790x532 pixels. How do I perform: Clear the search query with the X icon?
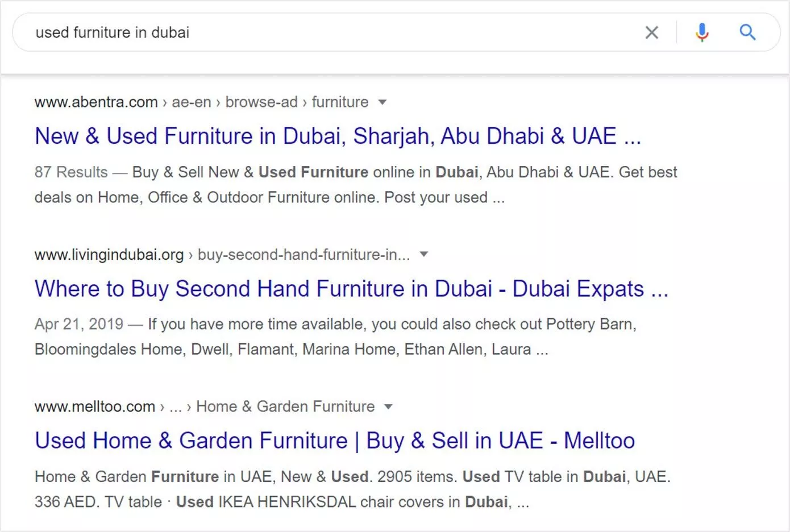(x=652, y=32)
